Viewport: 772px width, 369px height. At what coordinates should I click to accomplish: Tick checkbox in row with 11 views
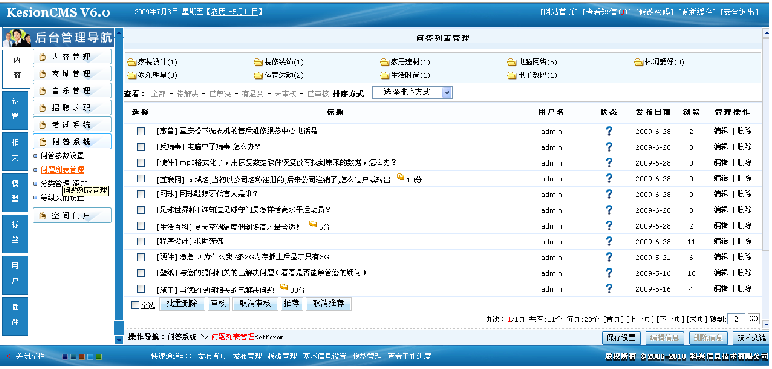pos(141,241)
